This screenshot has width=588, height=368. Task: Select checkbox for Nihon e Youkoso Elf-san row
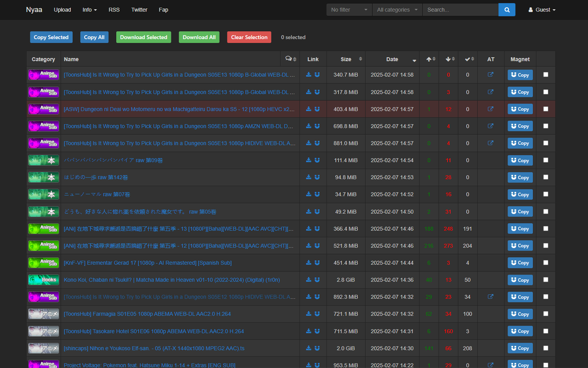point(546,348)
